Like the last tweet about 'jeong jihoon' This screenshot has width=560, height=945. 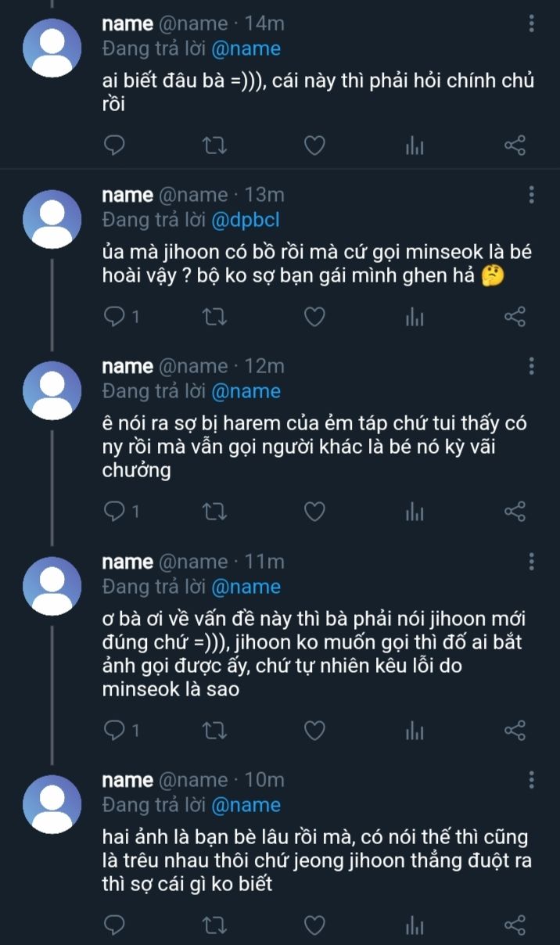click(314, 925)
